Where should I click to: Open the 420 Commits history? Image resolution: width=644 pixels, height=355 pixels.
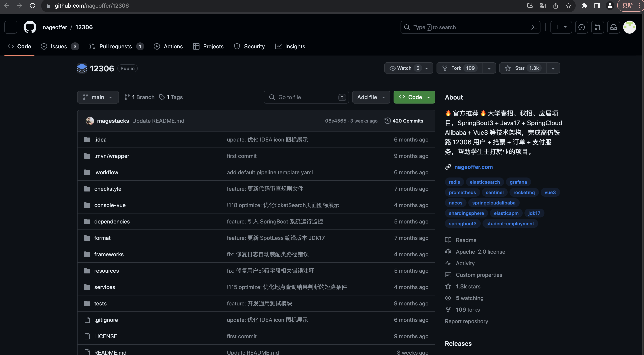click(404, 121)
